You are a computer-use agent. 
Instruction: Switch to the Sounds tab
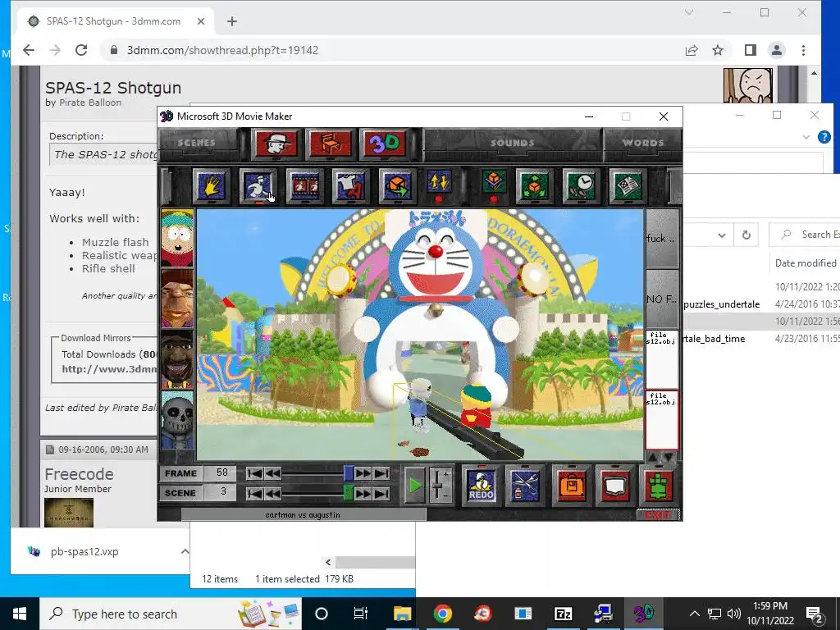click(512, 143)
